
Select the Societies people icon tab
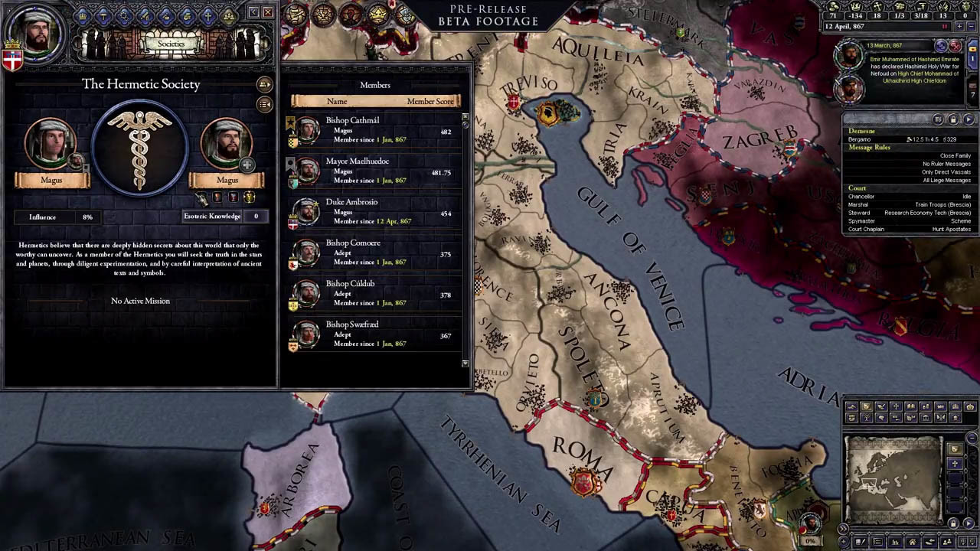pos(228,15)
